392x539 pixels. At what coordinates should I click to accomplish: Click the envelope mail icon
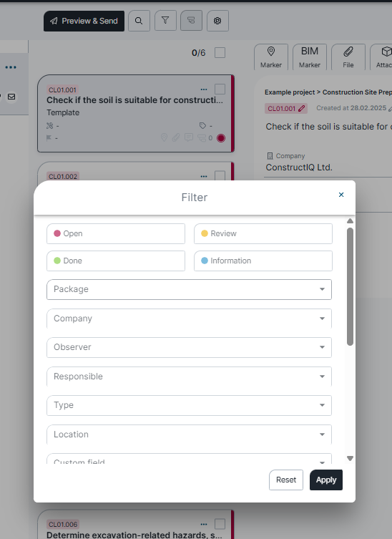coord(11,97)
